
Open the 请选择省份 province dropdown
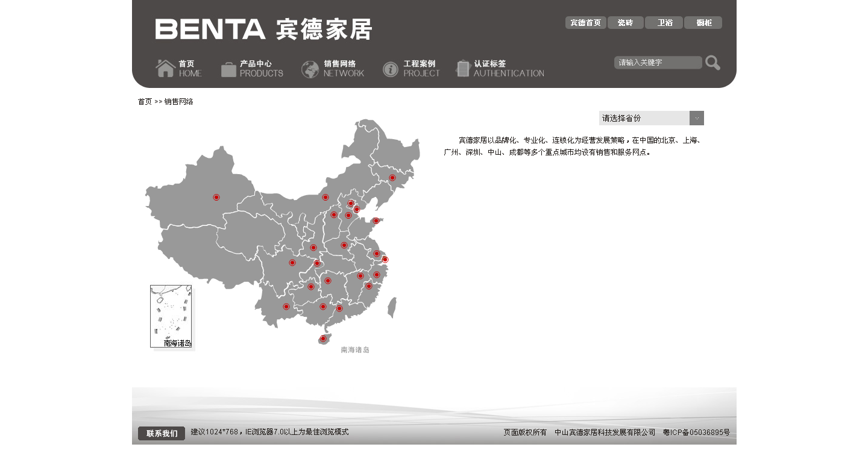pos(644,118)
